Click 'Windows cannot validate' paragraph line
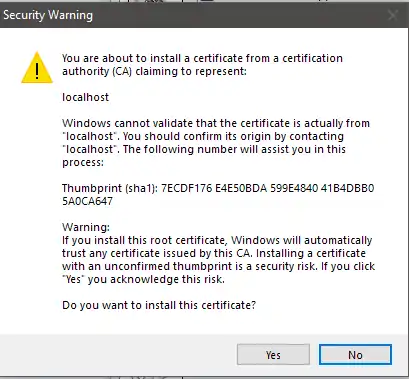Screen dimensions: 409x379 click(216, 123)
